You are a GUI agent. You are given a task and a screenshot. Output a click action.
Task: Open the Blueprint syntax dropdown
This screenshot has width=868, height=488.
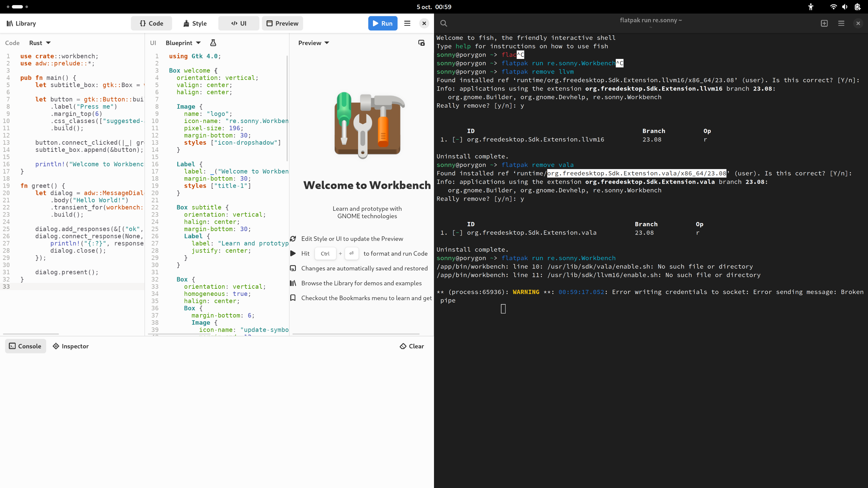click(x=182, y=43)
